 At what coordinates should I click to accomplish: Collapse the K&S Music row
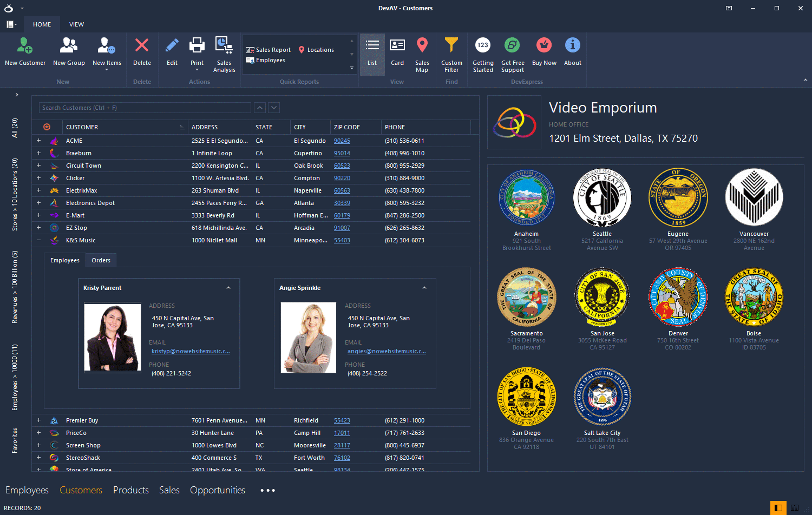pyautogui.click(x=38, y=240)
